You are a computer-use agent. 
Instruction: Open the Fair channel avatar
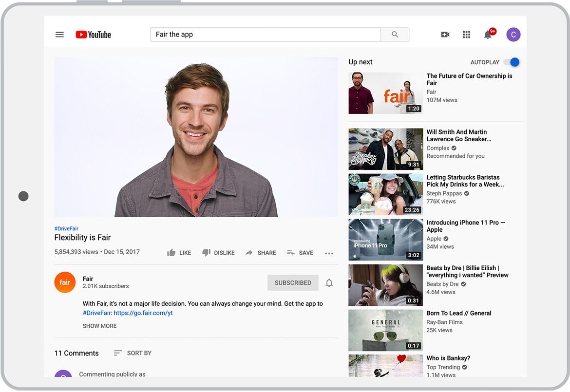[65, 282]
